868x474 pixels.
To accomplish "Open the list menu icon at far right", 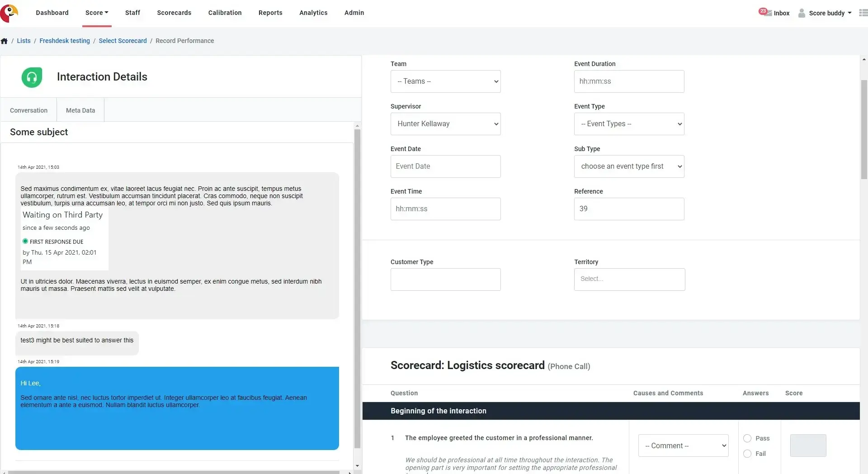I will (863, 13).
